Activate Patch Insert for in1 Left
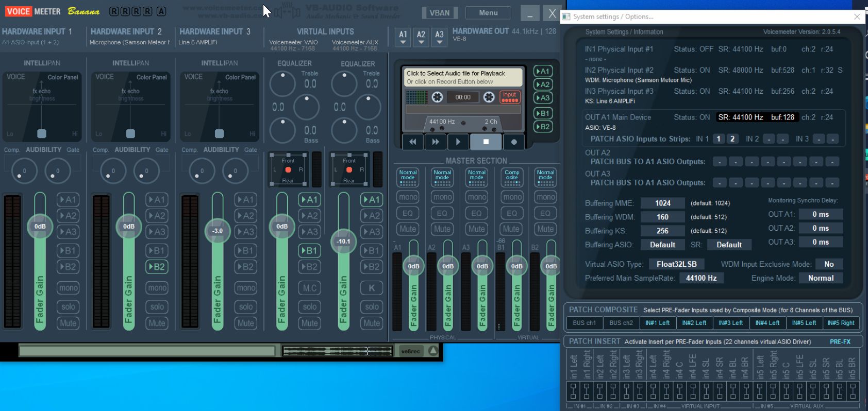 [x=573, y=392]
